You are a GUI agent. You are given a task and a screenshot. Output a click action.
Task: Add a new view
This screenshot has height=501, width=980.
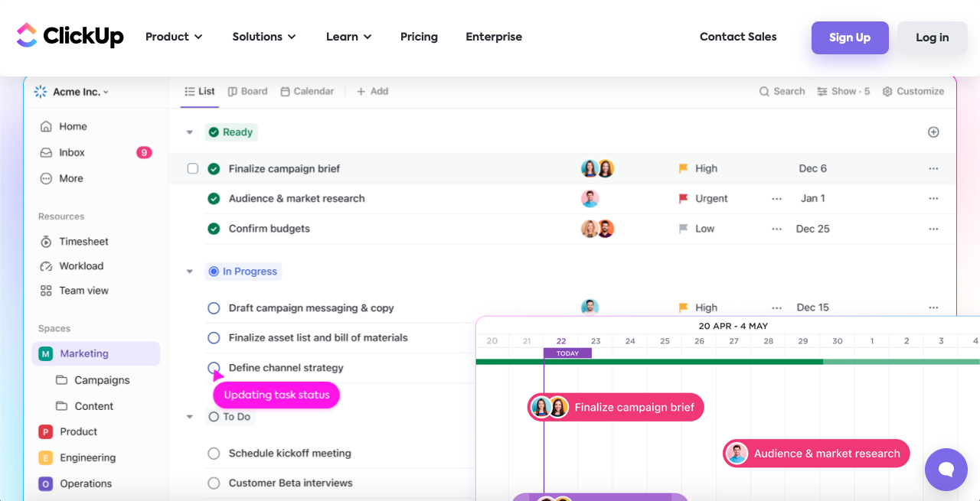tap(373, 91)
